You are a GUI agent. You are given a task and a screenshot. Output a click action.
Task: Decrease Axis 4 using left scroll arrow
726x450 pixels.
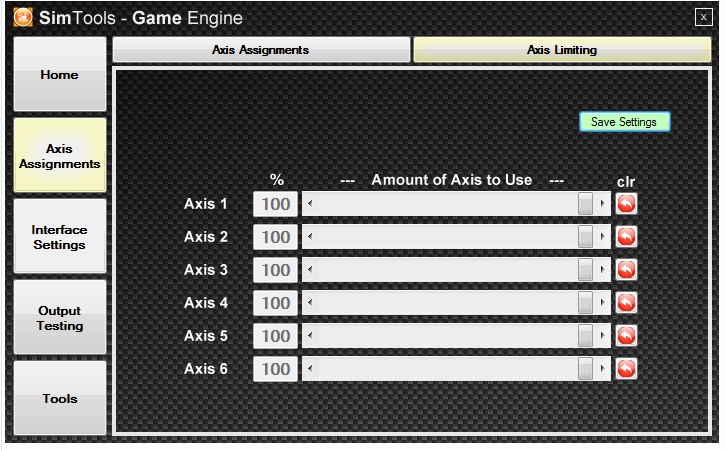(310, 303)
